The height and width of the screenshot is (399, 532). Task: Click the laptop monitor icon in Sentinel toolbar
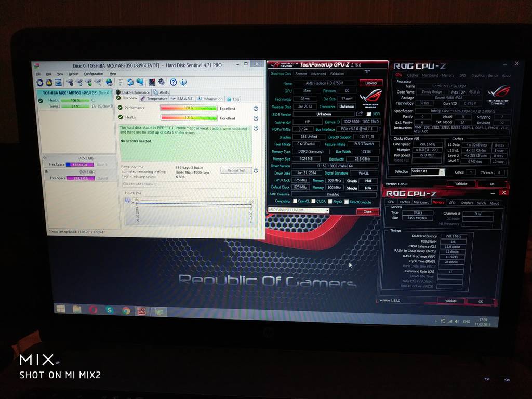pos(152,82)
